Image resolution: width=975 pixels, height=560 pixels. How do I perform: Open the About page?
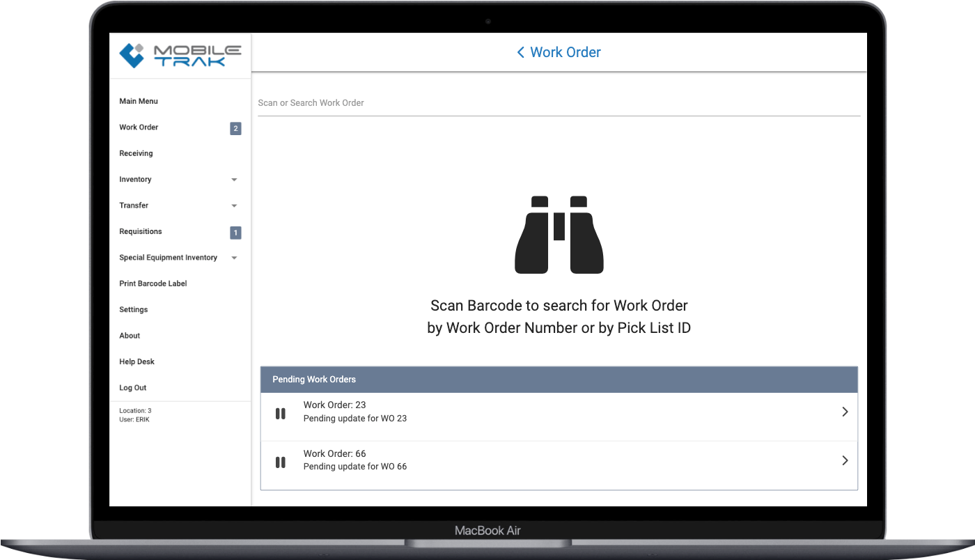pos(130,336)
